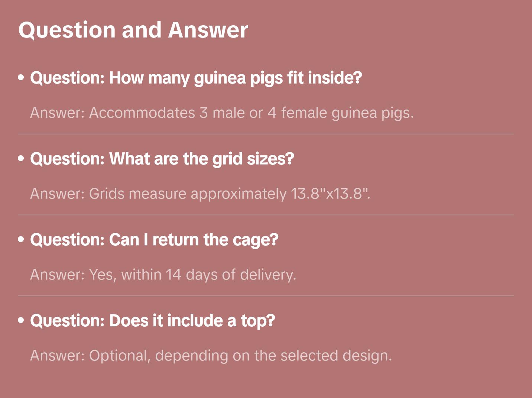This screenshot has width=532, height=398.
Task: Click the bullet beside the guinea pigs question
Action: (x=21, y=78)
